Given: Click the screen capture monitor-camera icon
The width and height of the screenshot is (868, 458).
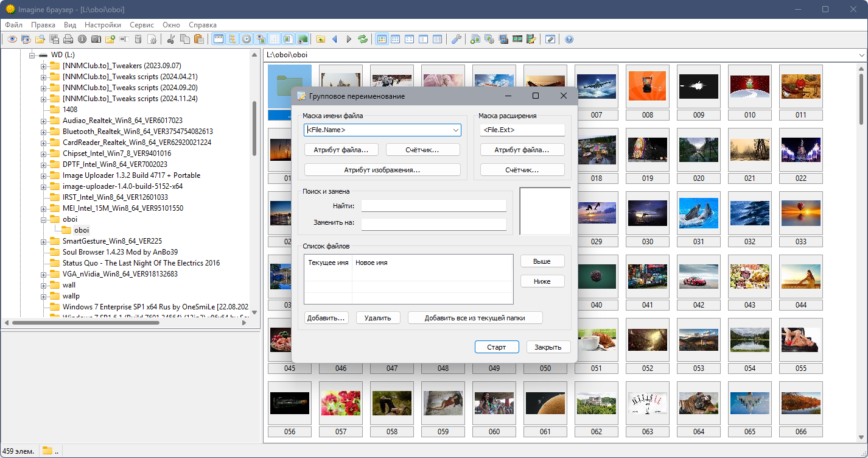Looking at the screenshot, I should 503,39.
